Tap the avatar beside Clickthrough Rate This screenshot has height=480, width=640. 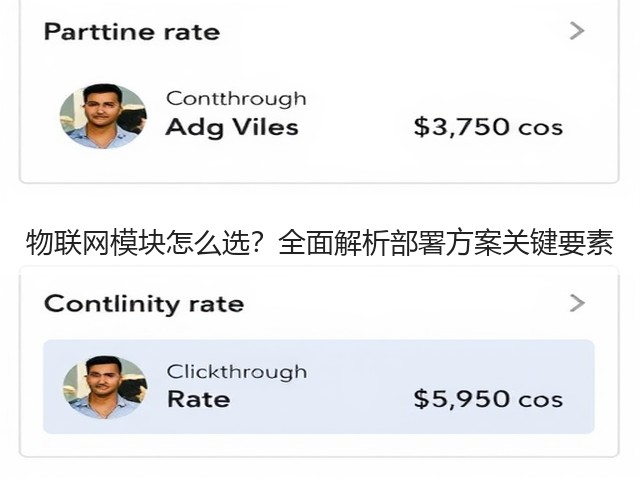click(105, 387)
